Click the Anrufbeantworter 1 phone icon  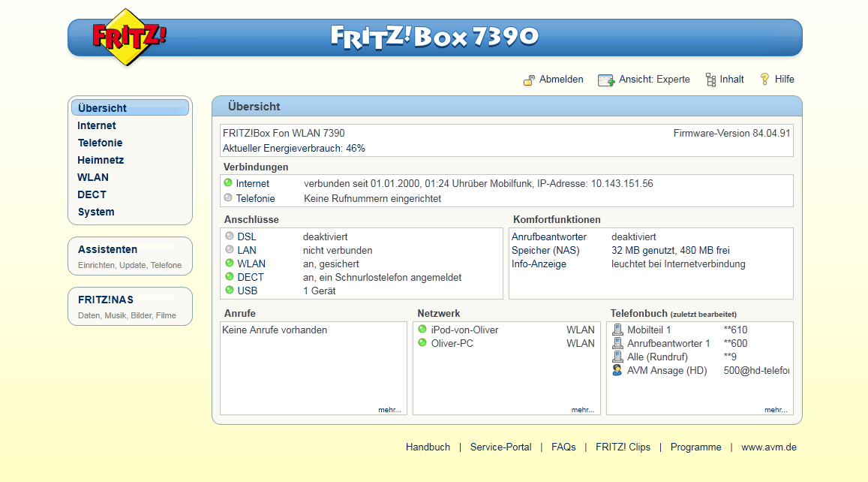(617, 343)
